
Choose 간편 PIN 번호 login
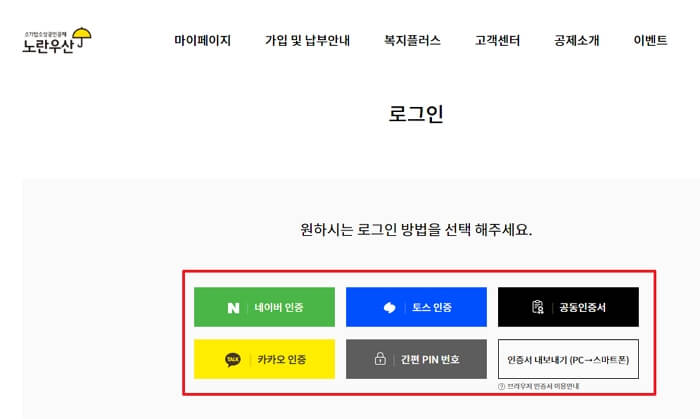(x=416, y=359)
